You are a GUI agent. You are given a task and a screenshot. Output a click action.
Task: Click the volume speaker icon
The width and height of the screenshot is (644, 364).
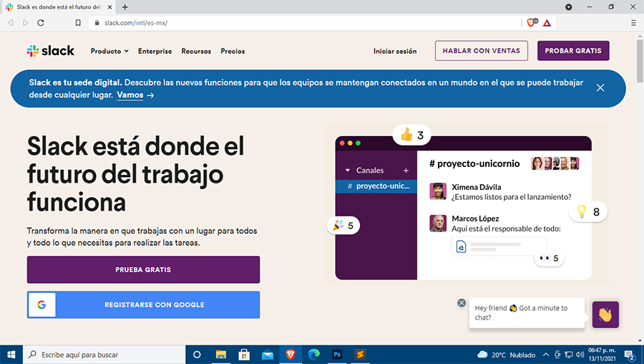(x=580, y=355)
